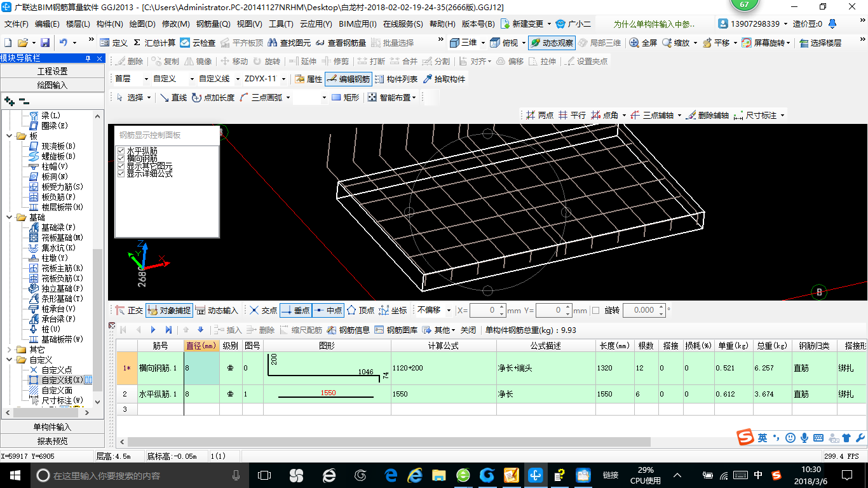This screenshot has height=488, width=868.
Task: Toggle 交点 intersection snap
Action: click(x=263, y=310)
